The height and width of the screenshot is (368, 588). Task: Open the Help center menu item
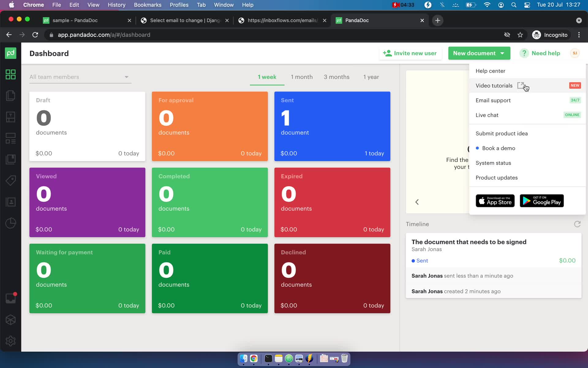pyautogui.click(x=490, y=70)
